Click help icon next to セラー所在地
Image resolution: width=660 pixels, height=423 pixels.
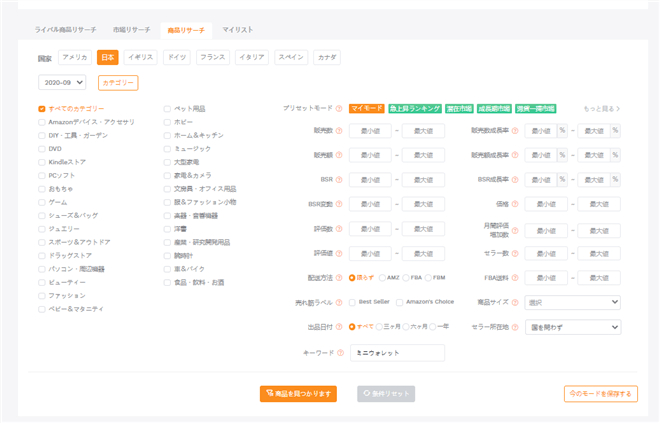tap(515, 326)
